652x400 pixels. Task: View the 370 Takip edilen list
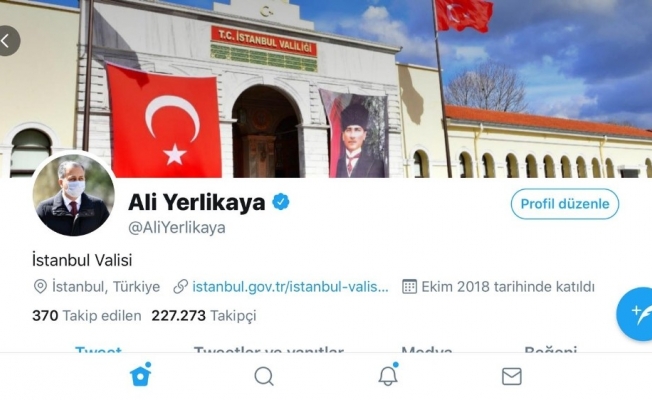86,316
